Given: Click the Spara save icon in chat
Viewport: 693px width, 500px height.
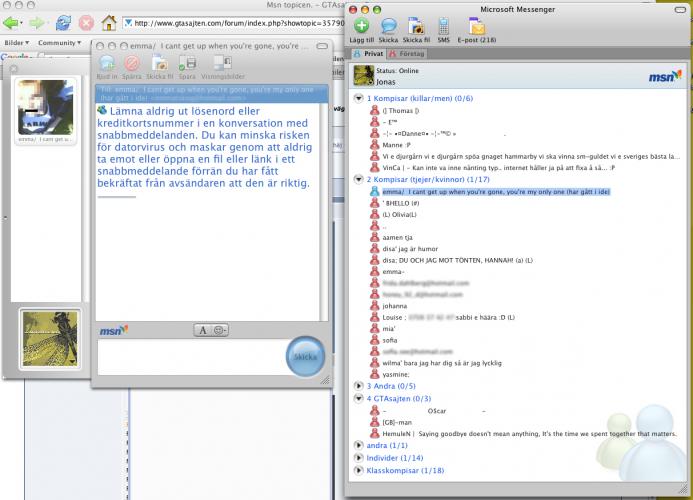Looking at the screenshot, I should (187, 63).
